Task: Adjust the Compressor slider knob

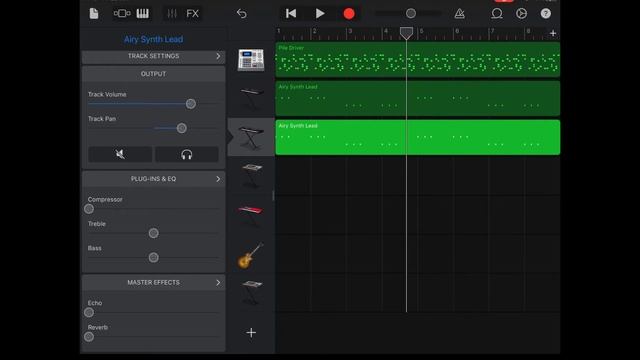Action: (x=89, y=209)
